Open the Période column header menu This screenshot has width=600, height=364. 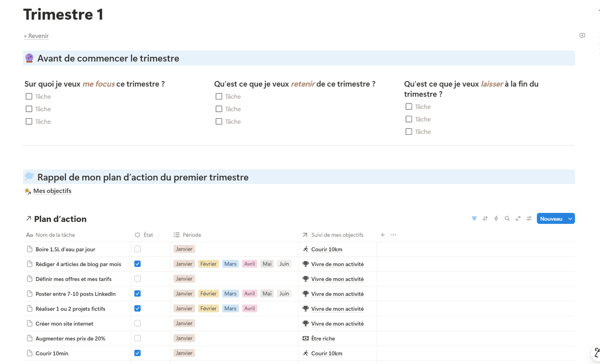[192, 235]
